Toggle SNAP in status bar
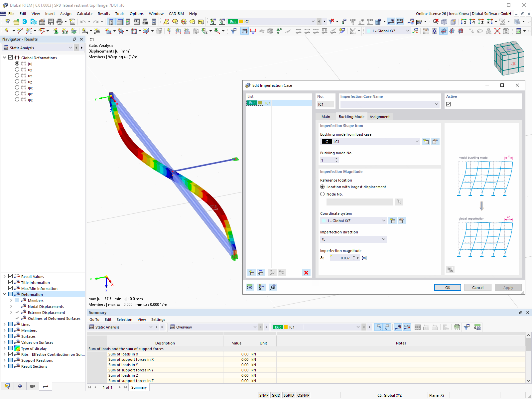Viewport: 532px width, 399px height. [x=264, y=395]
